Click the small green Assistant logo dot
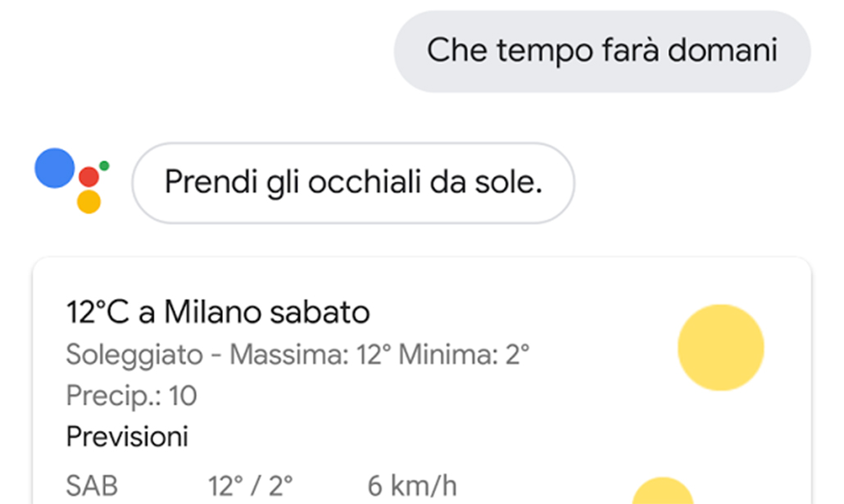 [104, 166]
